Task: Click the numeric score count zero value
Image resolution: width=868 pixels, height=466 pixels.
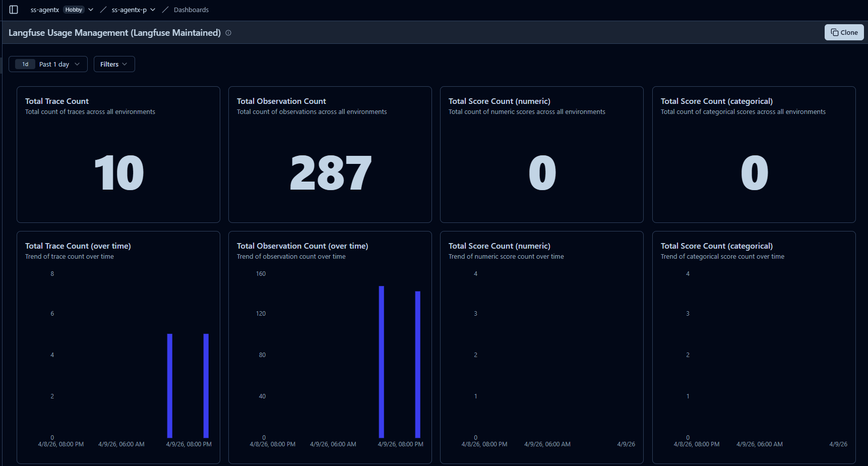Action: pos(542,173)
